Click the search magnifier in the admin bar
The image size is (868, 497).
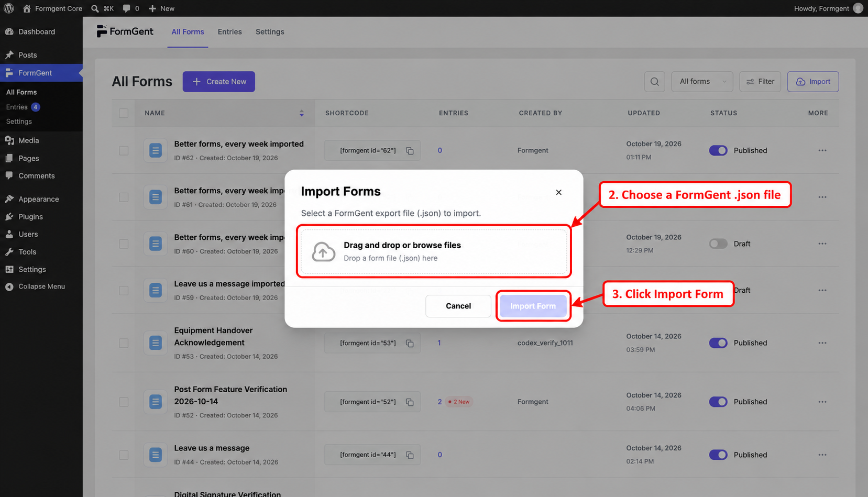[95, 8]
